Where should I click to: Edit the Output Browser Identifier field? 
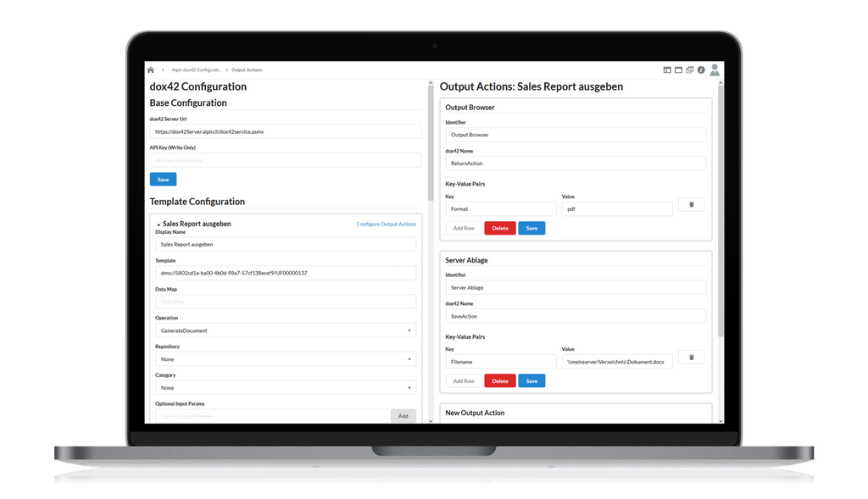point(576,135)
